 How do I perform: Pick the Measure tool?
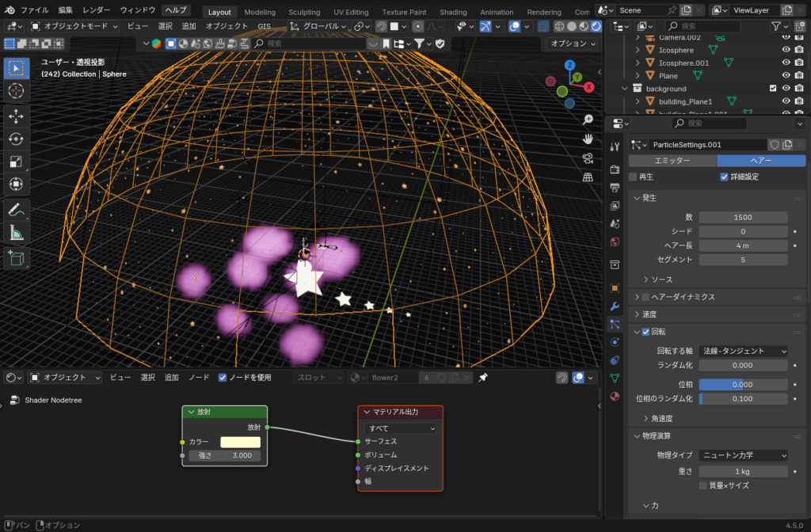click(x=16, y=233)
